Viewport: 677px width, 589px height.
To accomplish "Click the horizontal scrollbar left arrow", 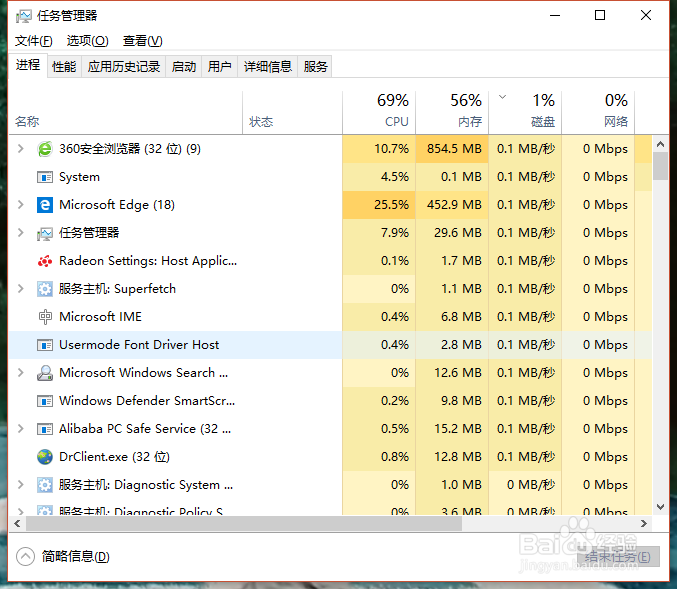I will [17, 524].
